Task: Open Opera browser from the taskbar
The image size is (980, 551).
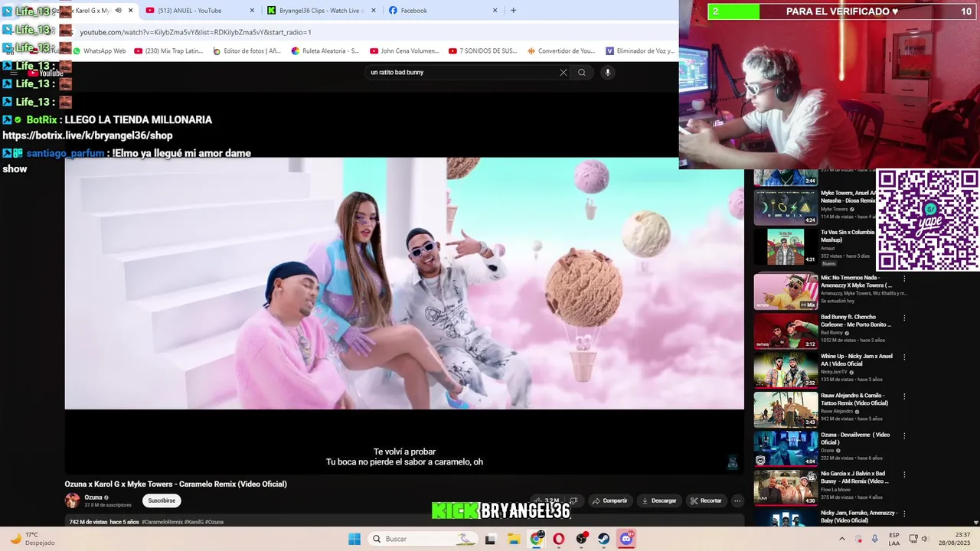Action: tap(559, 539)
